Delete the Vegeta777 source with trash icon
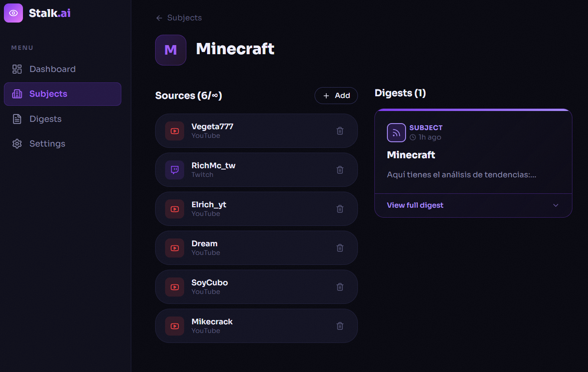 pos(340,131)
